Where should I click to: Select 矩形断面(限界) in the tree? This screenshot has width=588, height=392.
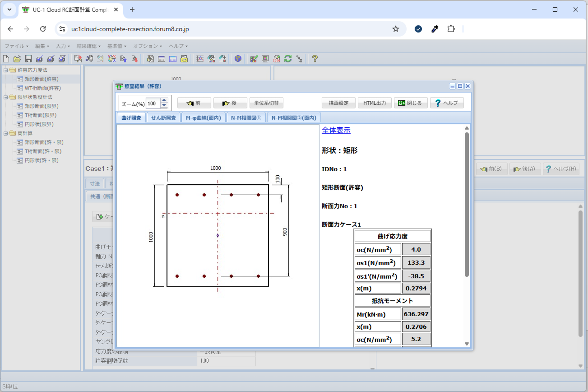pyautogui.click(x=42, y=106)
